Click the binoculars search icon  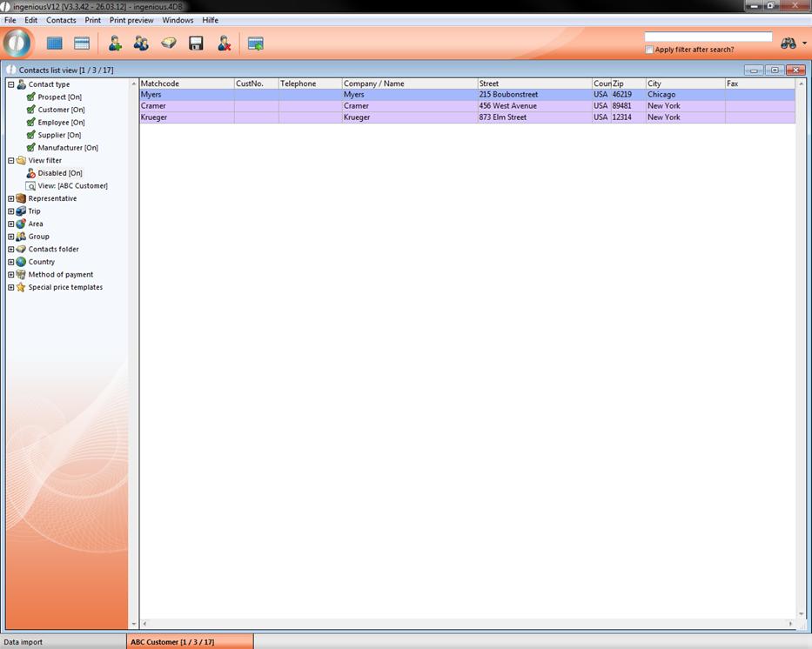pyautogui.click(x=789, y=43)
